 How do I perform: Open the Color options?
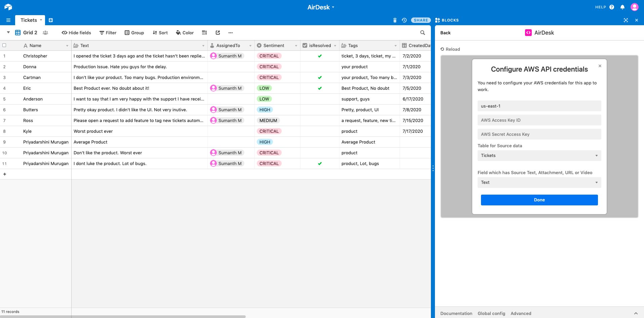tap(185, 33)
